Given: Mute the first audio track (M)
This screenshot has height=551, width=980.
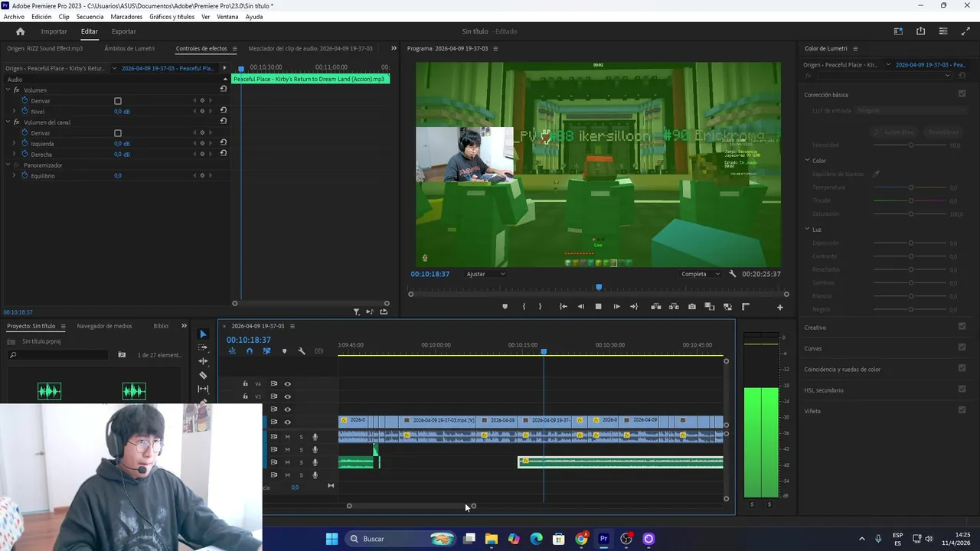Looking at the screenshot, I should pos(288,437).
